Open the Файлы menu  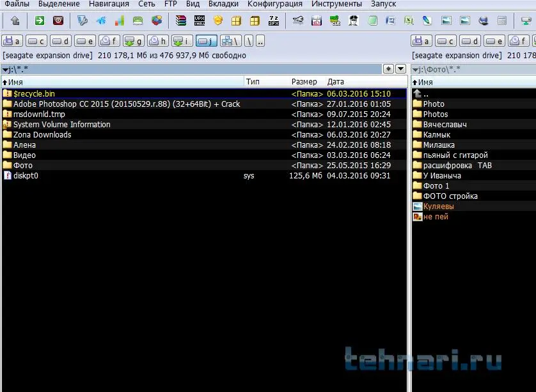17,4
